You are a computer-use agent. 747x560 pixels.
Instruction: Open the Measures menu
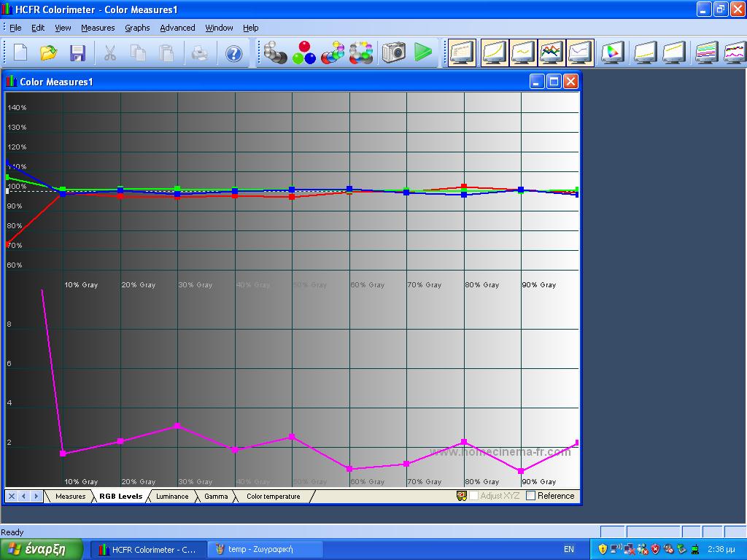point(98,28)
